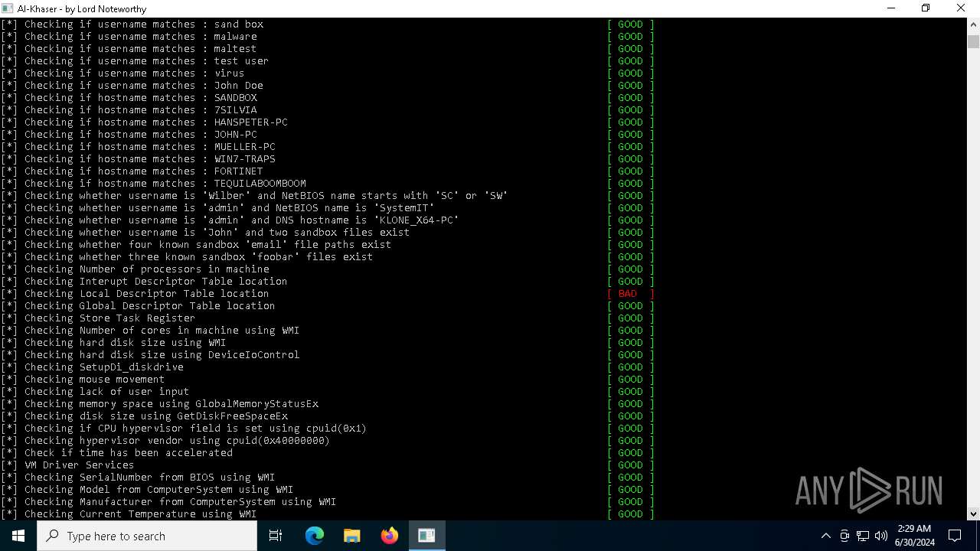Select line 'Checking Number of cores using WMI'
Image resolution: width=980 pixels, height=551 pixels.
pos(150,330)
